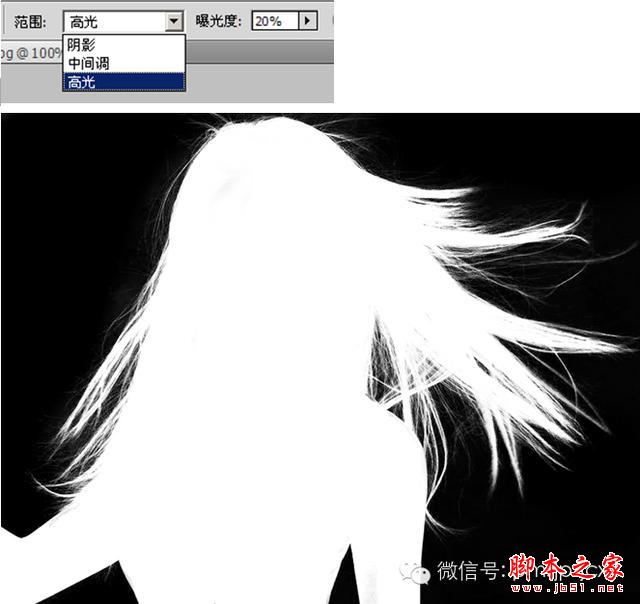Click the red 脚本之家 logo

point(566,566)
